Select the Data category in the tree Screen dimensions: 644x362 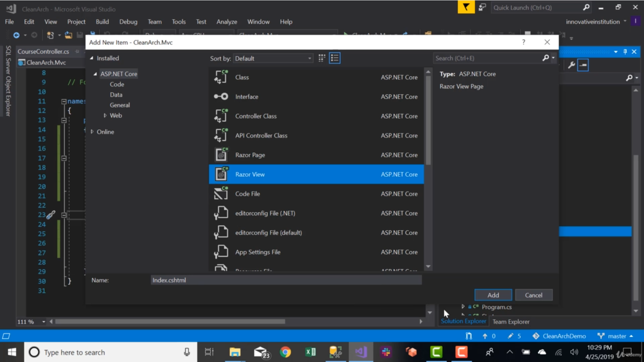click(x=116, y=94)
